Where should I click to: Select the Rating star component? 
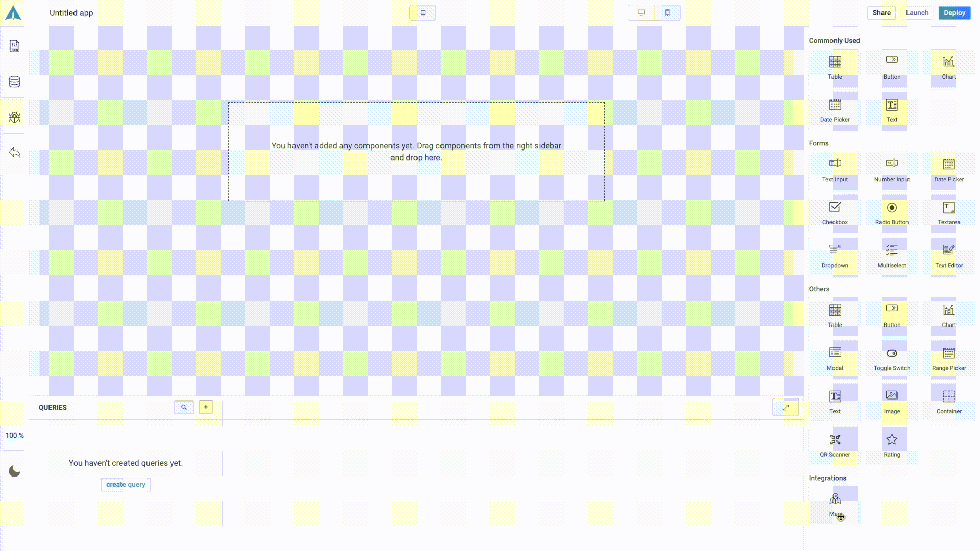[x=892, y=445]
